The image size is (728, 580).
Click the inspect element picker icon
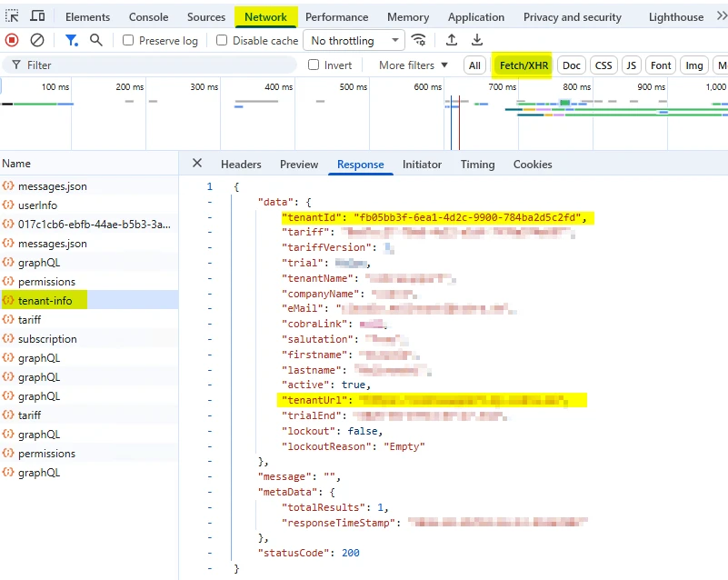[12, 16]
